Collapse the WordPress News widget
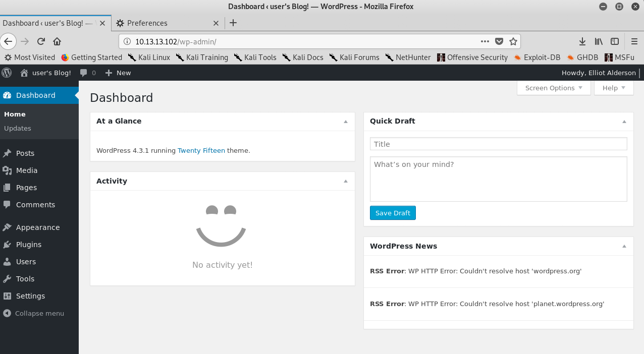Viewport: 644px width, 354px height. tap(624, 246)
